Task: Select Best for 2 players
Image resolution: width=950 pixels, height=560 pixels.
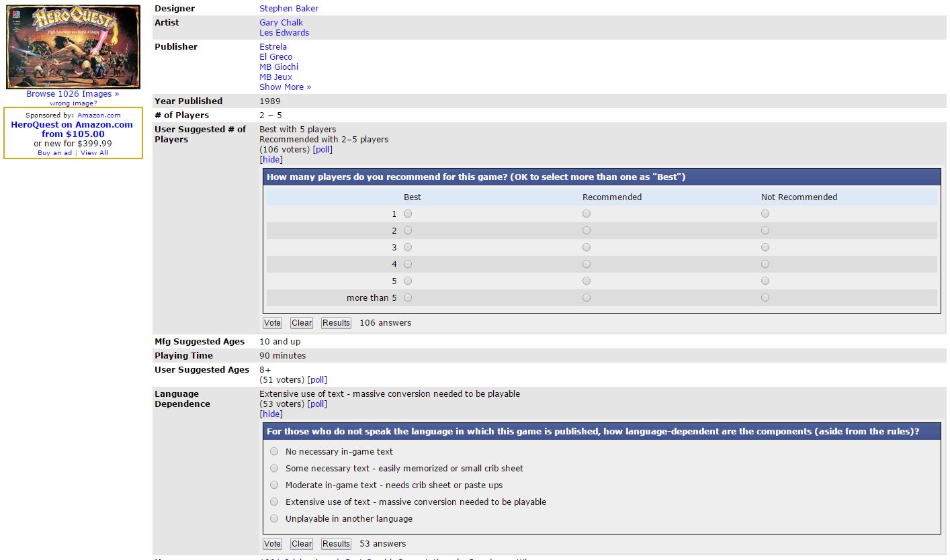Action: point(408,230)
